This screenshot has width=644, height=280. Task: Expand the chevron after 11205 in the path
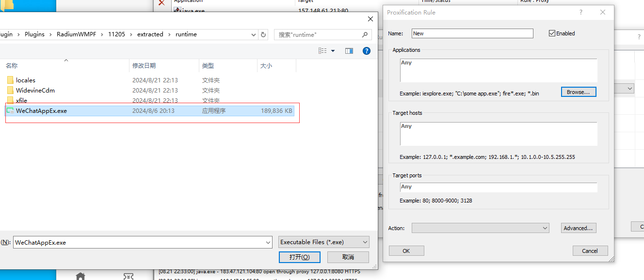(131, 34)
